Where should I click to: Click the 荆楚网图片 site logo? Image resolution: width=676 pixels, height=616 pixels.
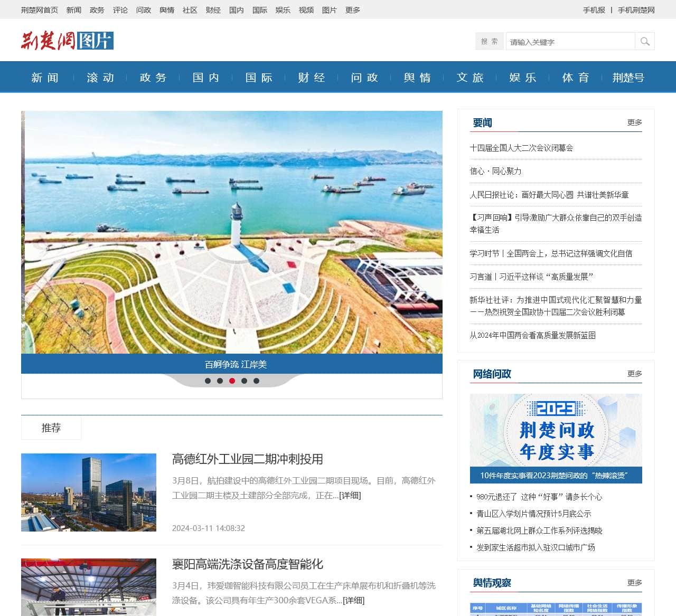[67, 41]
